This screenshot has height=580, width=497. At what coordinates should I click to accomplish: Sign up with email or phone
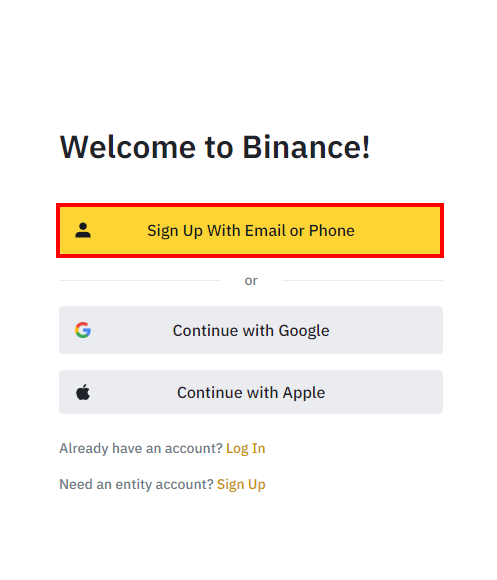coord(251,230)
